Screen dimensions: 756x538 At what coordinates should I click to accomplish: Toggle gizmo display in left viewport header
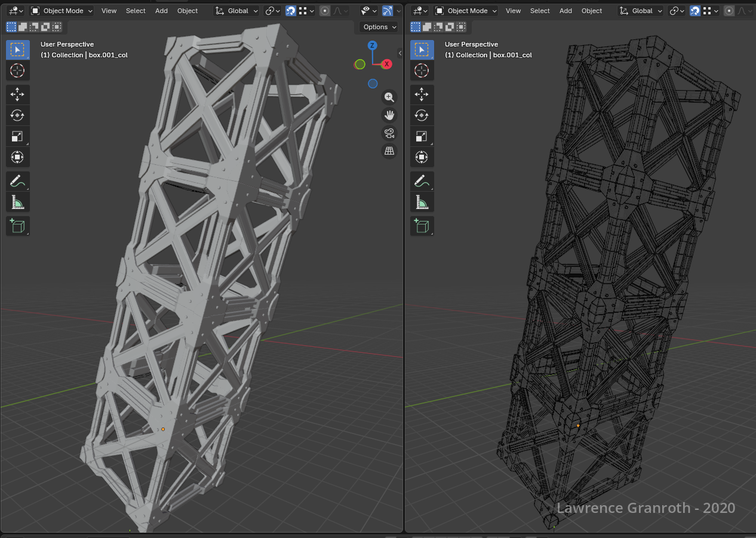[388, 11]
